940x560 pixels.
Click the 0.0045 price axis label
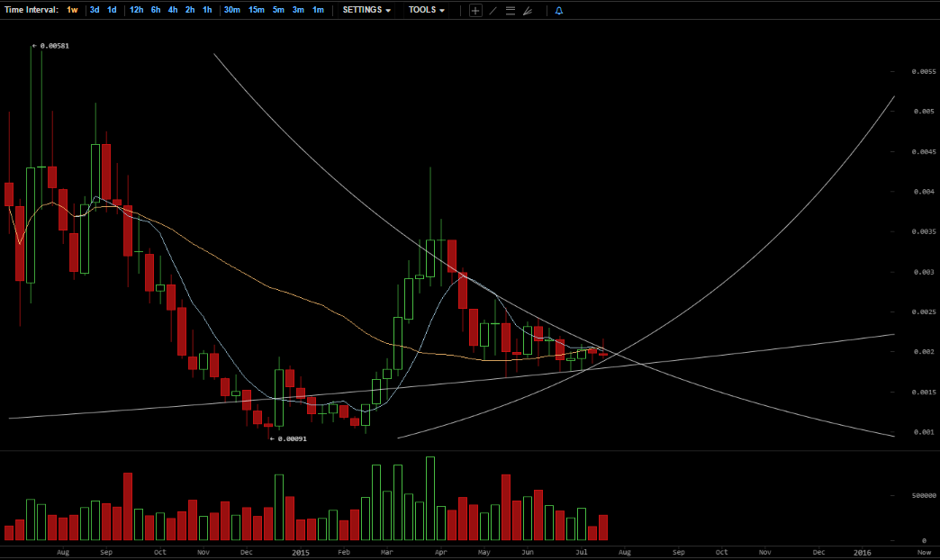pyautogui.click(x=923, y=151)
